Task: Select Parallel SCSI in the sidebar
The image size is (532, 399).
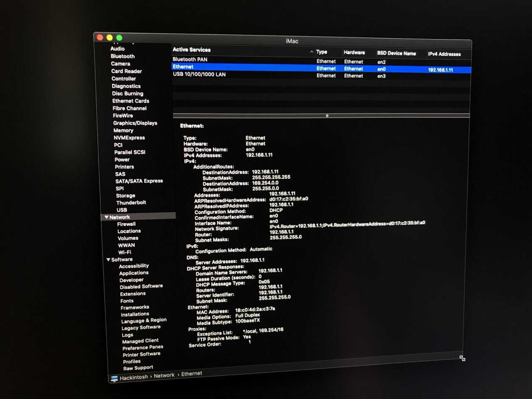Action: point(130,152)
